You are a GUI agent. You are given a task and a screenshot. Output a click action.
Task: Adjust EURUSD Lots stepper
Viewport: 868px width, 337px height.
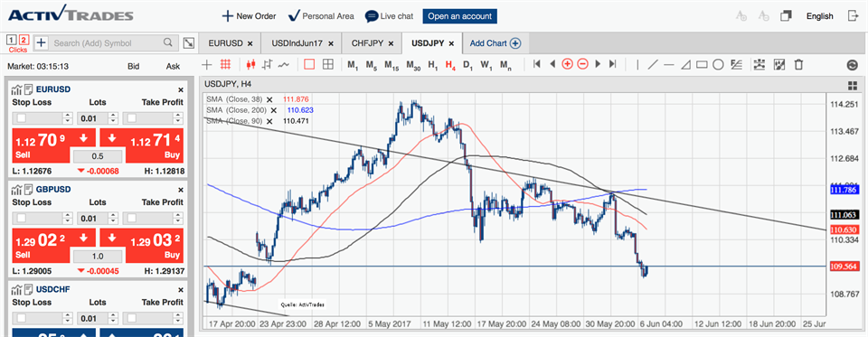(x=113, y=118)
